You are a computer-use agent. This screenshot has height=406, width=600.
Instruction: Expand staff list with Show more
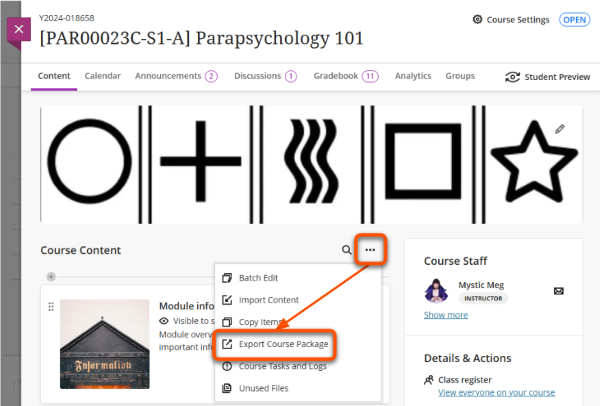pos(445,314)
